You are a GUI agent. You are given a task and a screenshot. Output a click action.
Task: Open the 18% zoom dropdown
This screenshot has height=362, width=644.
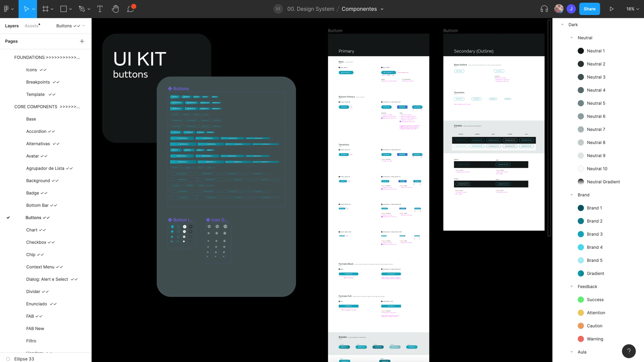pyautogui.click(x=632, y=9)
